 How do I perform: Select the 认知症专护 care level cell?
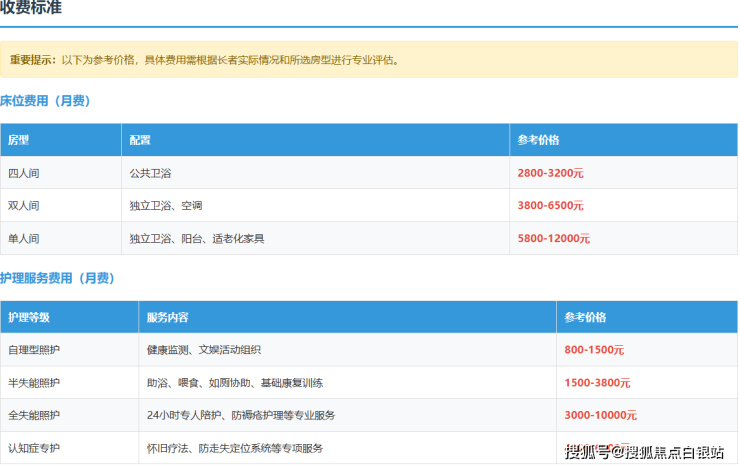[34, 448]
